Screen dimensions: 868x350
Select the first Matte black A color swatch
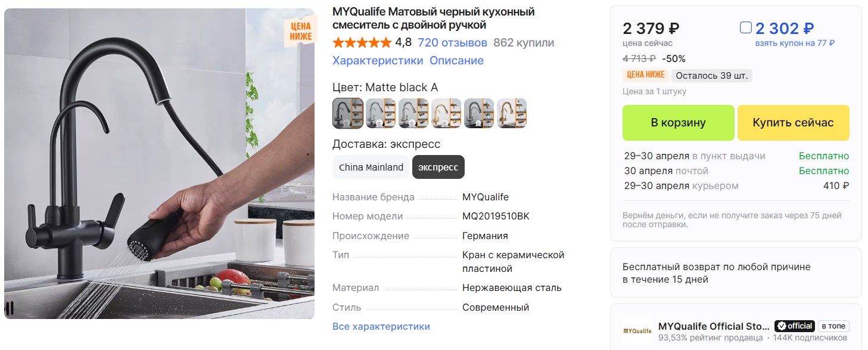[x=348, y=113]
